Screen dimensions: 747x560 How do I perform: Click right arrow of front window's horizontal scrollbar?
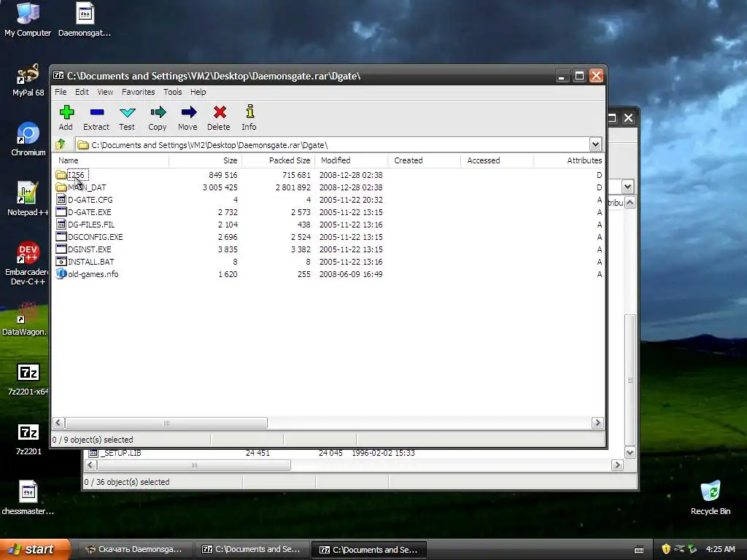pyautogui.click(x=597, y=423)
